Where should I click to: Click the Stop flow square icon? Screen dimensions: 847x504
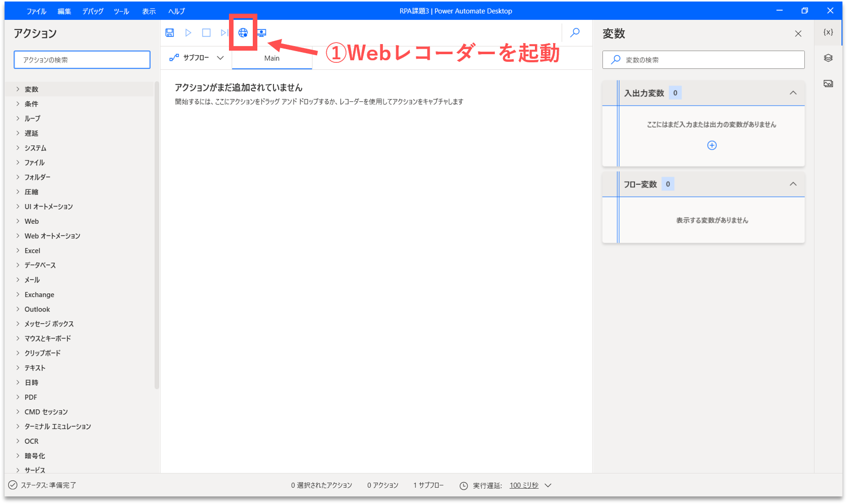206,32
